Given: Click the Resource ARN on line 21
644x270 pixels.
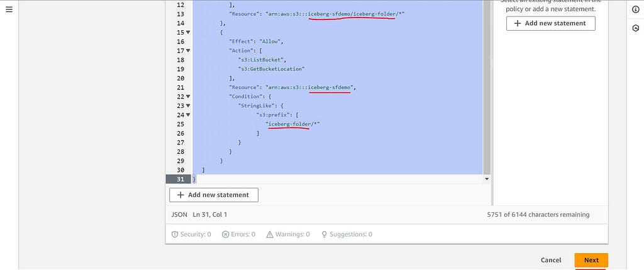Looking at the screenshot, I should coord(310,87).
